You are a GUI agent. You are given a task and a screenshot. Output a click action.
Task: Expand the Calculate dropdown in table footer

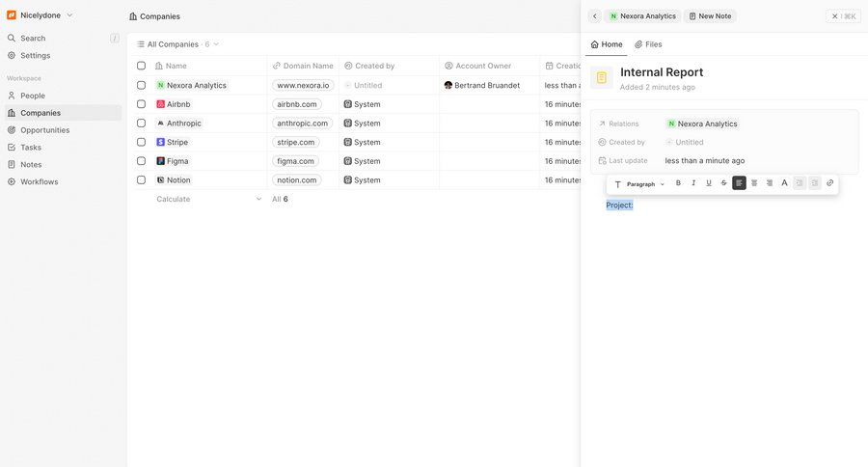pos(208,199)
